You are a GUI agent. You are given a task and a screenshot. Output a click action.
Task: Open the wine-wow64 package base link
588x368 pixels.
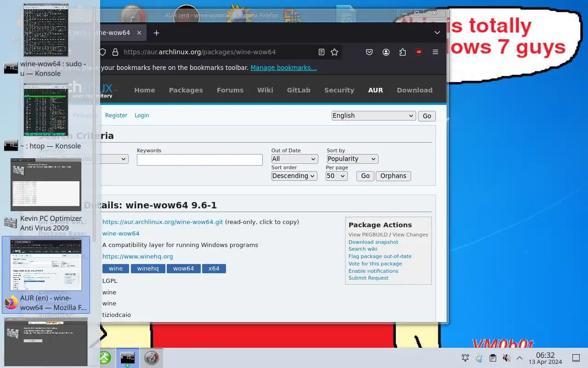(x=121, y=233)
